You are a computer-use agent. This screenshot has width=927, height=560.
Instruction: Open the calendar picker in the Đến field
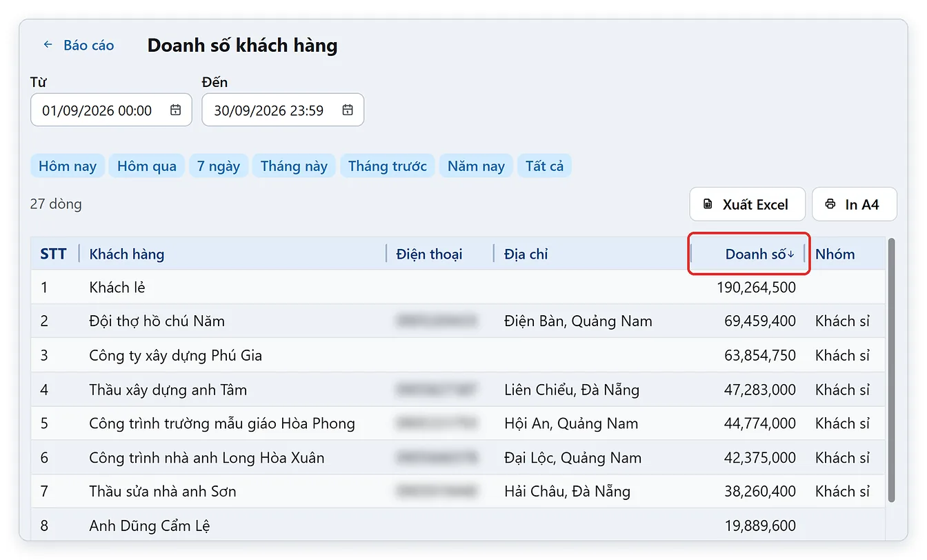[x=348, y=110]
